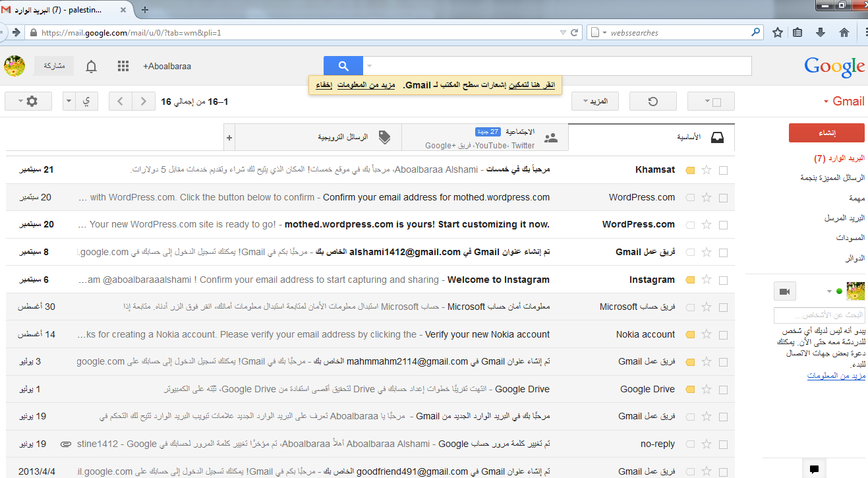Open the +Aboalbaraa profile link
This screenshot has width=868, height=478.
tap(167, 66)
